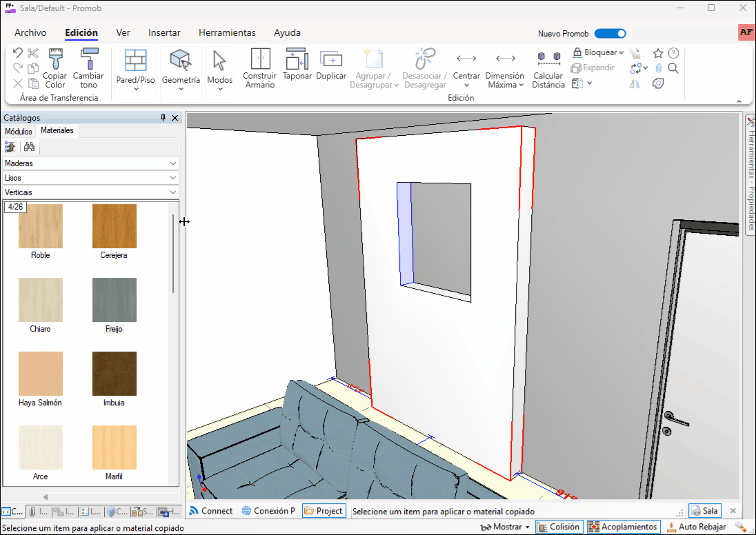Open Calcular Distância tool

548,68
